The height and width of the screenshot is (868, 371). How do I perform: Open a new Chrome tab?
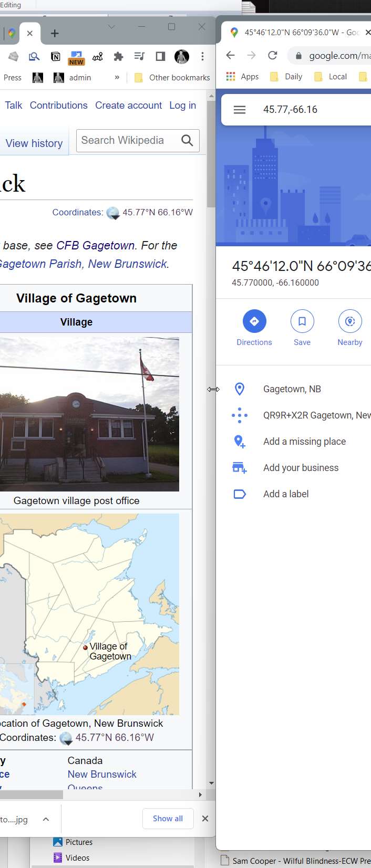[55, 34]
